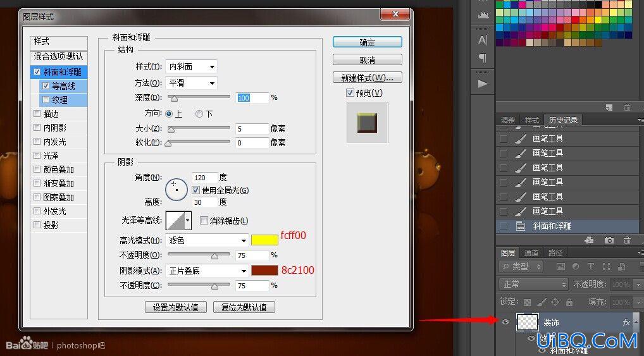Select the 图层 tab
Image resolution: width=644 pixels, height=356 pixels.
508,252
